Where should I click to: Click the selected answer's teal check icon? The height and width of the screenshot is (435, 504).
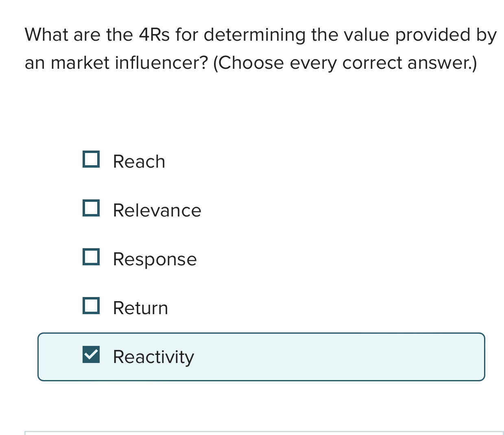click(92, 355)
